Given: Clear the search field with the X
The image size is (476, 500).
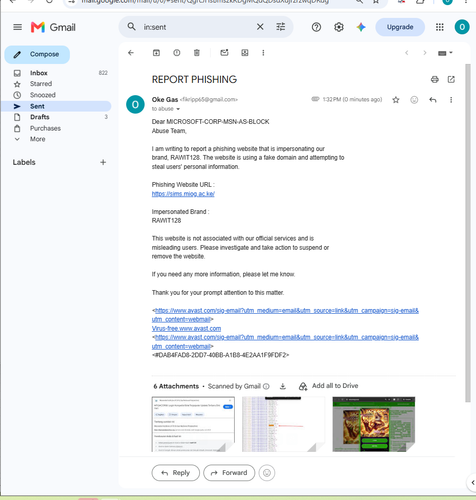Looking at the screenshot, I should pyautogui.click(x=260, y=27).
